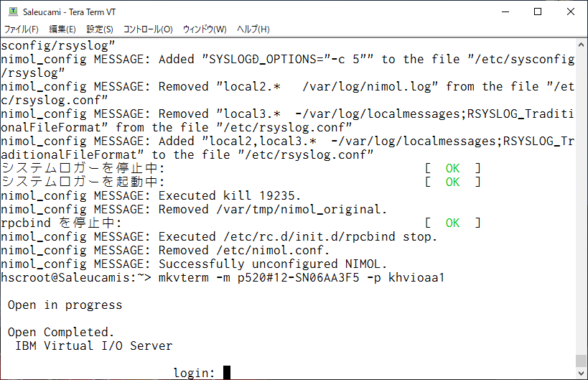
Task: Click the scrollbar up arrow
Action: [581, 45]
